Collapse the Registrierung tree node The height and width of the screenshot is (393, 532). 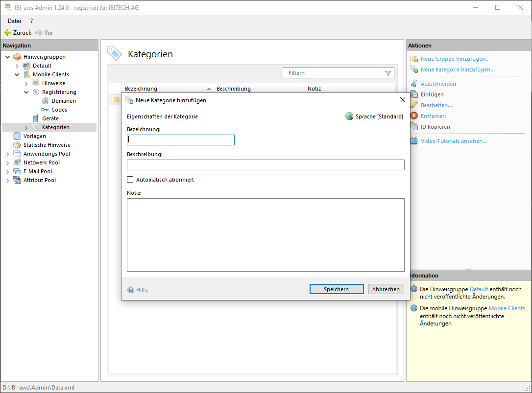click(26, 92)
